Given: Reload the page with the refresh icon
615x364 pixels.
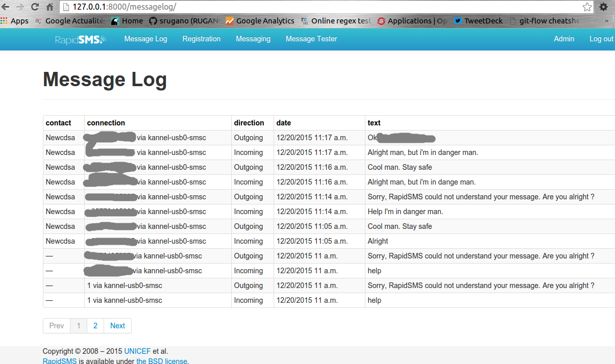Looking at the screenshot, I should point(35,7).
